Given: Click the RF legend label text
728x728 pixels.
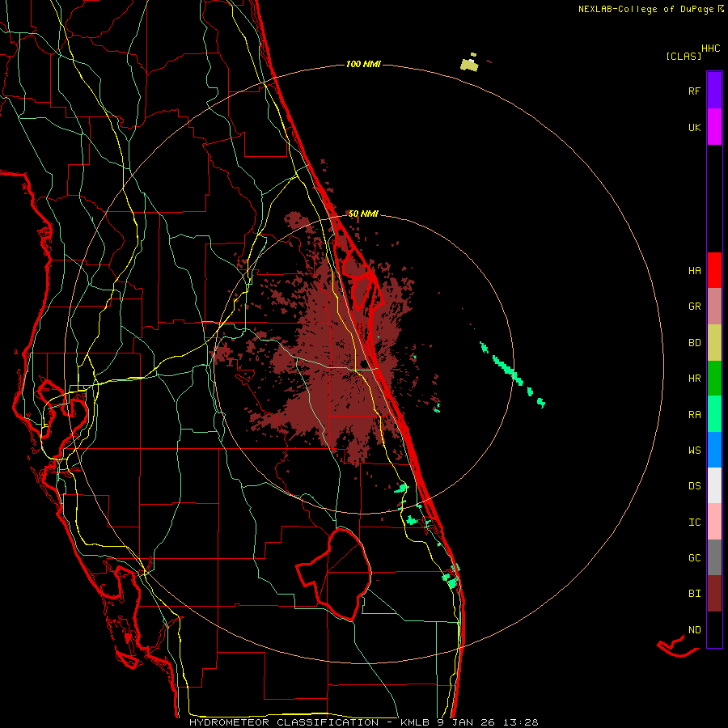Looking at the screenshot, I should coord(694,91).
